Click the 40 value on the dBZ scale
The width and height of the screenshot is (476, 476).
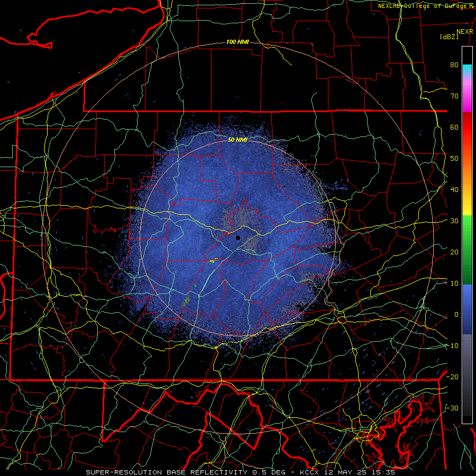454,190
